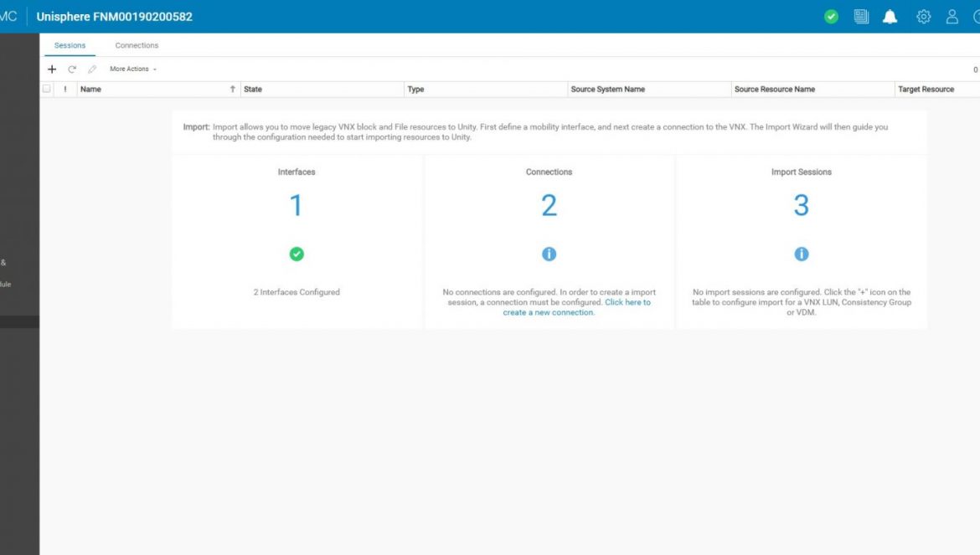Viewport: 980px width, 555px height.
Task: Click the plus icon to add session
Action: (x=52, y=69)
